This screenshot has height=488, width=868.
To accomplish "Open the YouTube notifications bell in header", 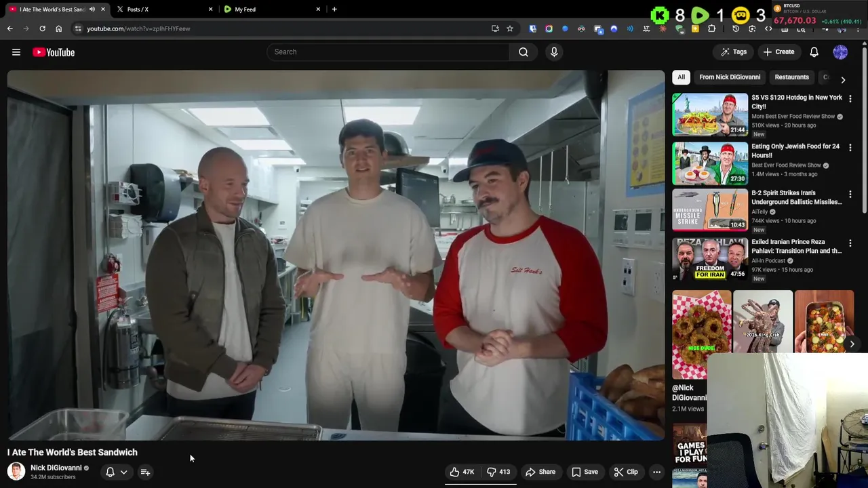I will [x=814, y=52].
